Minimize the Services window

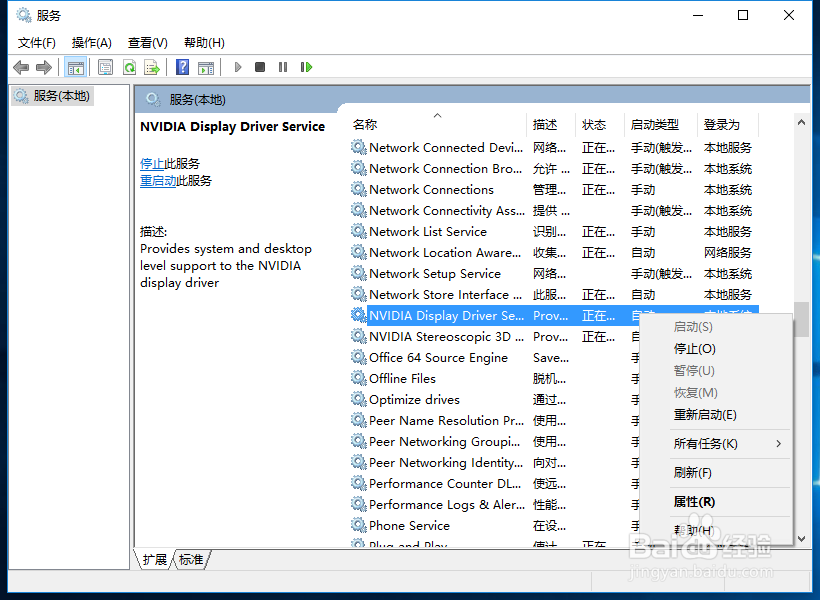click(698, 15)
